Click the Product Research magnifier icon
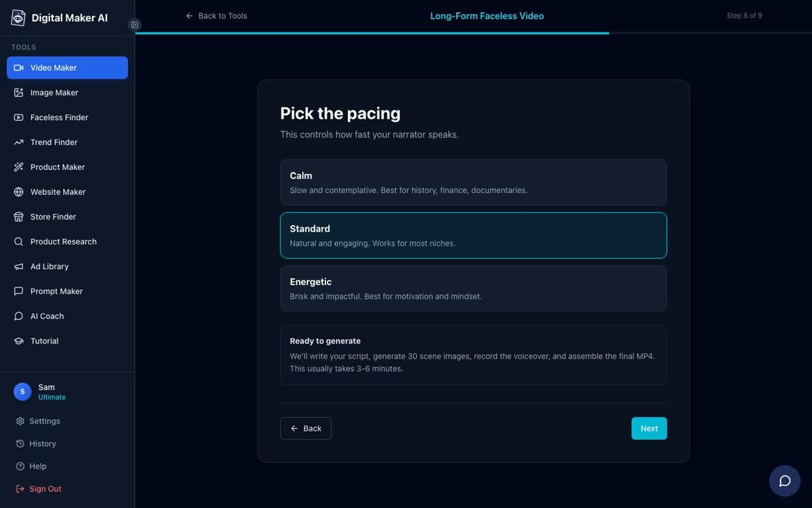The image size is (812, 508). click(18, 242)
